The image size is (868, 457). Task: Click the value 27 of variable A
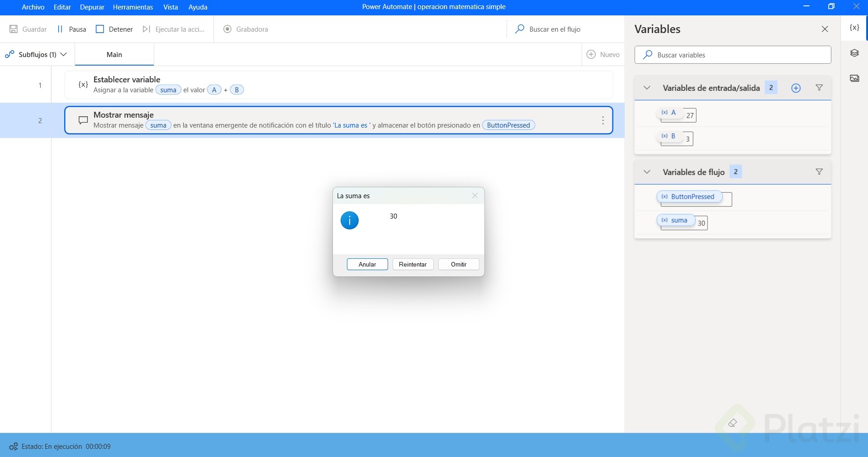[690, 115]
